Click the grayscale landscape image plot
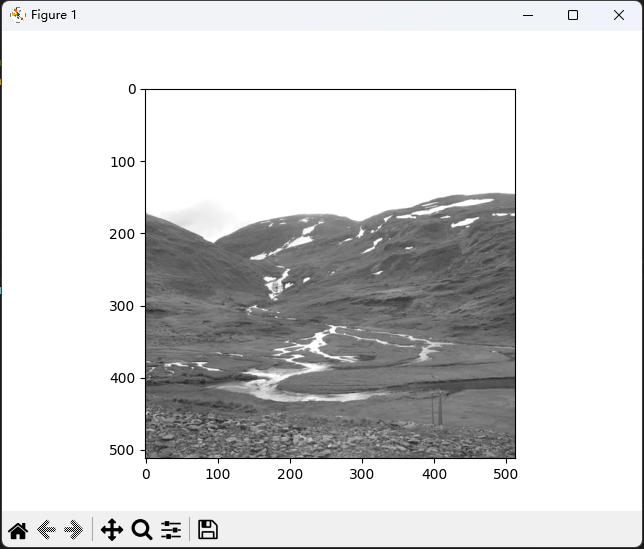 (331, 273)
